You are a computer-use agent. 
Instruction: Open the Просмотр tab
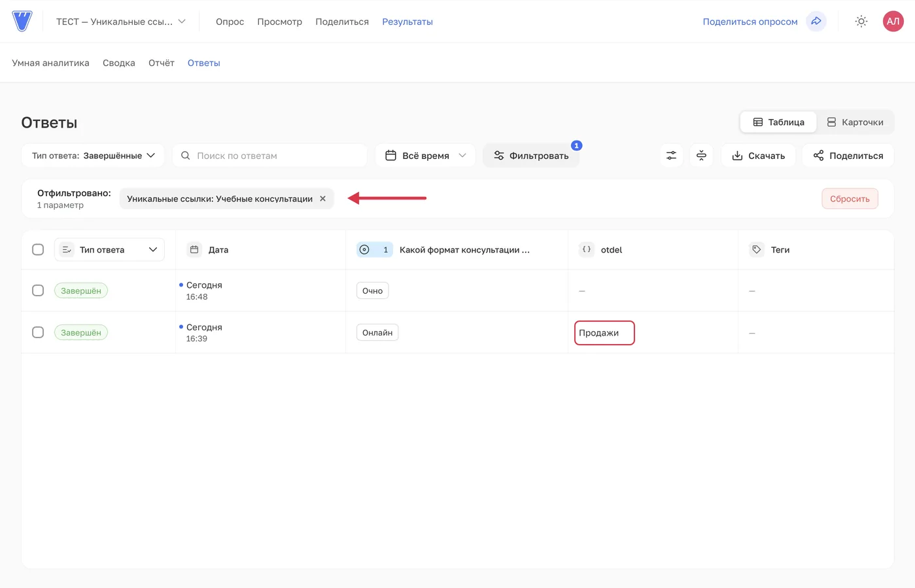click(279, 22)
